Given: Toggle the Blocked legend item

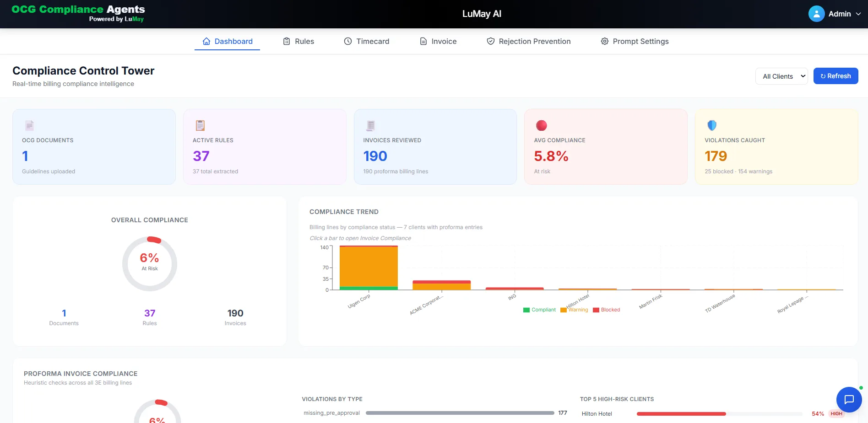Looking at the screenshot, I should pos(607,310).
